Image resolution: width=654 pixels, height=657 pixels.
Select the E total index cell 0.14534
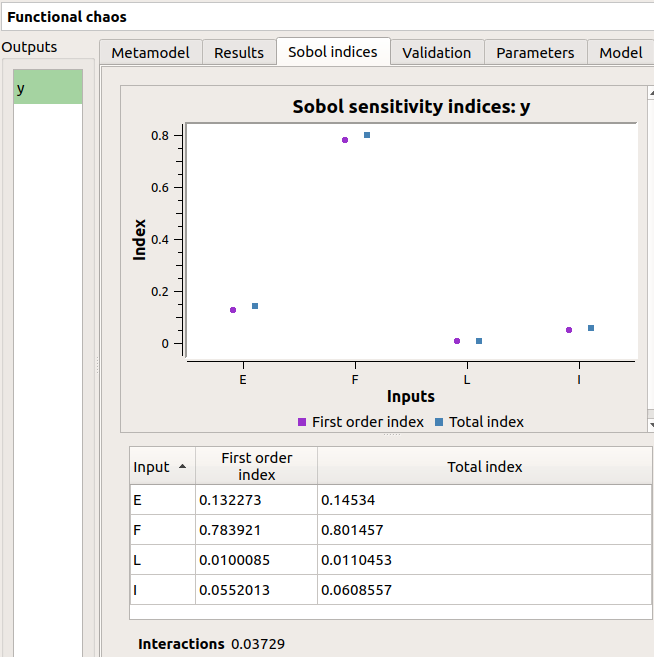click(484, 500)
